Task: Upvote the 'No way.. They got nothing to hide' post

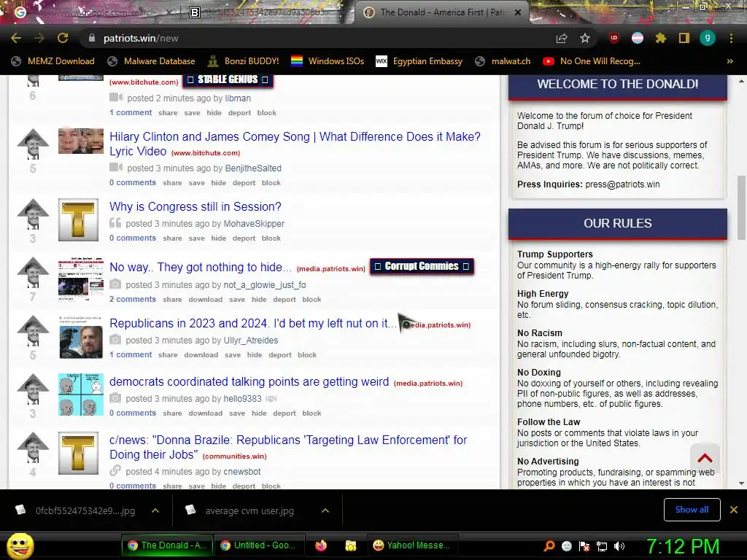Action: click(x=33, y=273)
